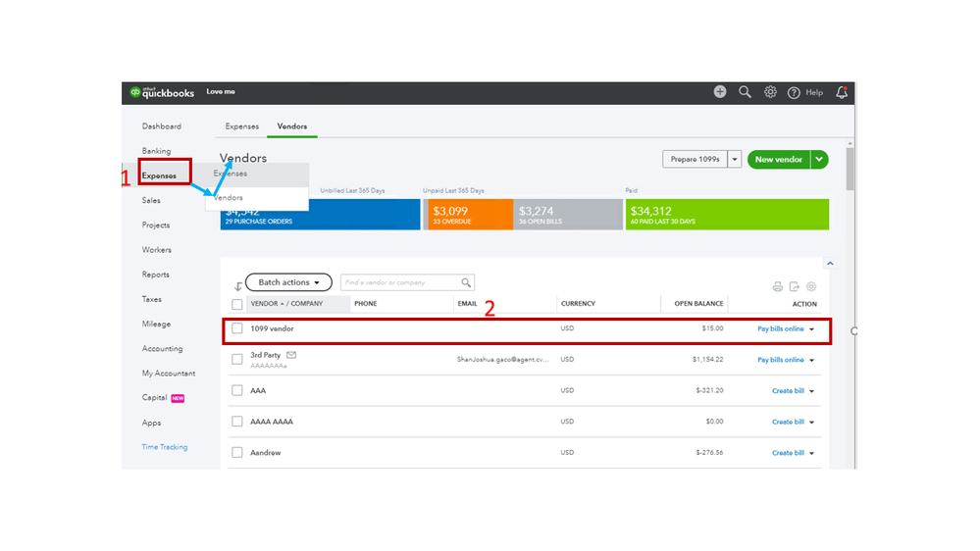
Task: Click Create bill for AAAA AAAA
Action: pos(788,422)
